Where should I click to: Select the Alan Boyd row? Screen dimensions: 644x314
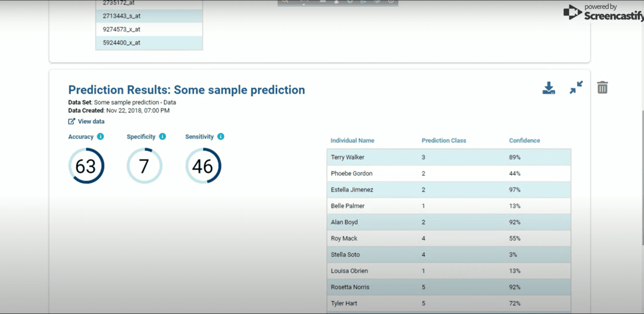449,222
